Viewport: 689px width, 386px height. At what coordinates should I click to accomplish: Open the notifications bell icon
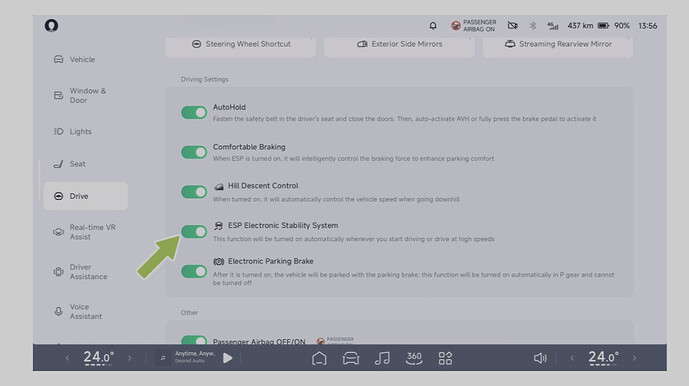(x=433, y=25)
